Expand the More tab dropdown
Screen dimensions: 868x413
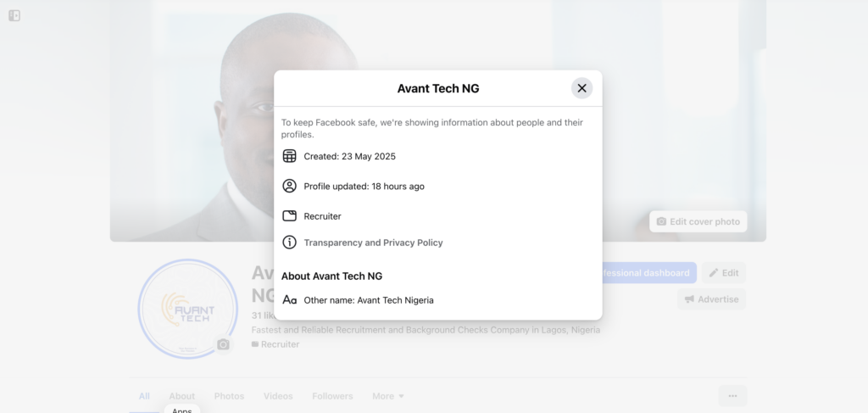pyautogui.click(x=388, y=396)
